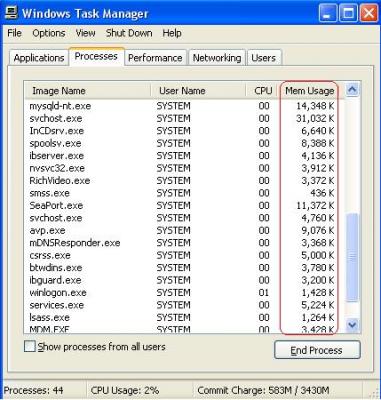Close the Task Manager window
This screenshot has width=381, height=400.
(369, 14)
